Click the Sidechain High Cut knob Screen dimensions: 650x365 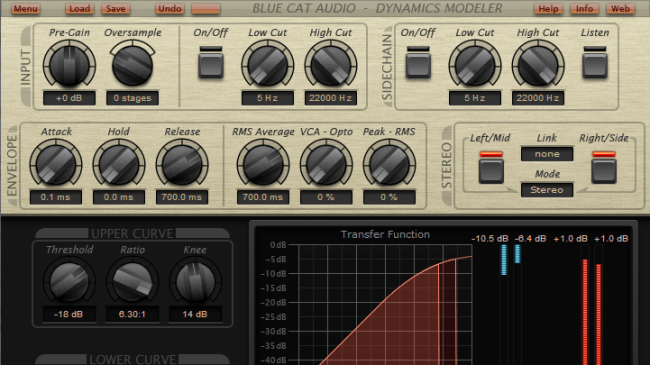tap(538, 65)
